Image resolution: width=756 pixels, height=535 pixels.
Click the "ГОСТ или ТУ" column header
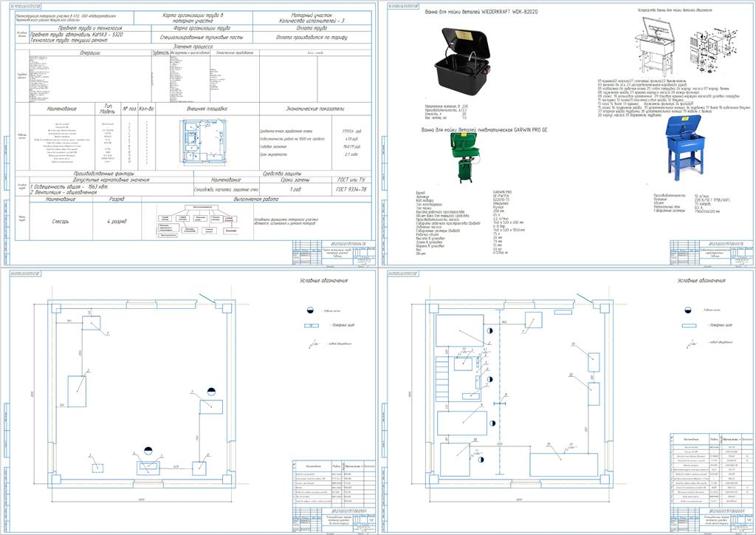pos(351,180)
